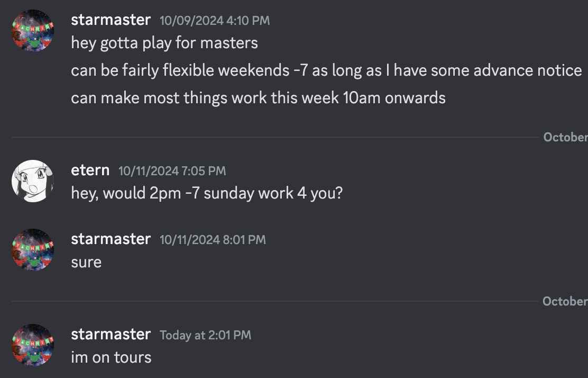Screen dimensions: 588x378
Task: Click the October date divider above today's message
Action: click(x=565, y=301)
